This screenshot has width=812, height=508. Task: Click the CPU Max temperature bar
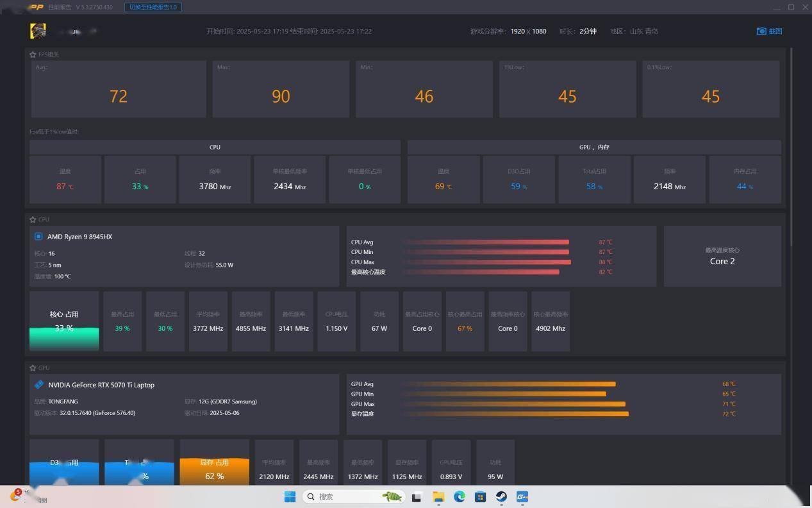[x=487, y=262]
